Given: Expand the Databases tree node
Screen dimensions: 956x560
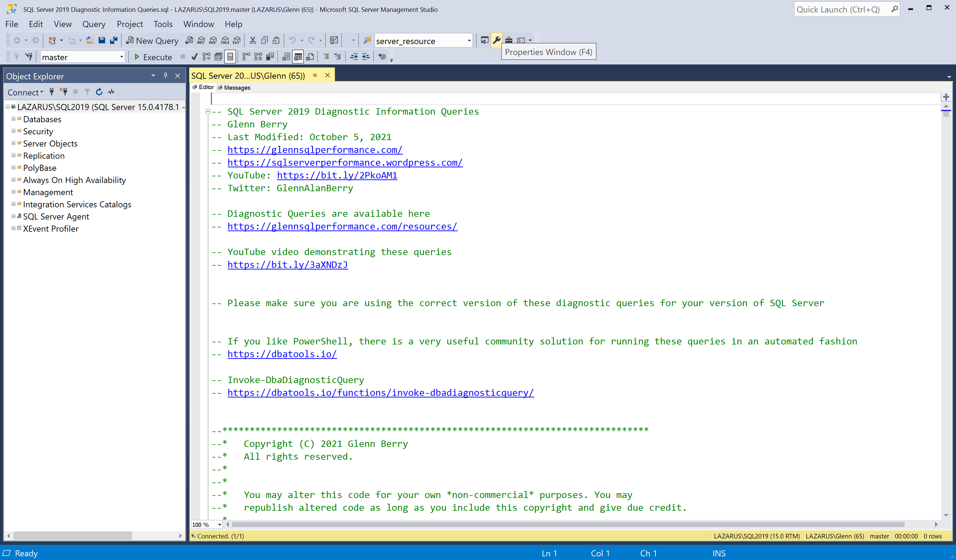Looking at the screenshot, I should pyautogui.click(x=14, y=119).
